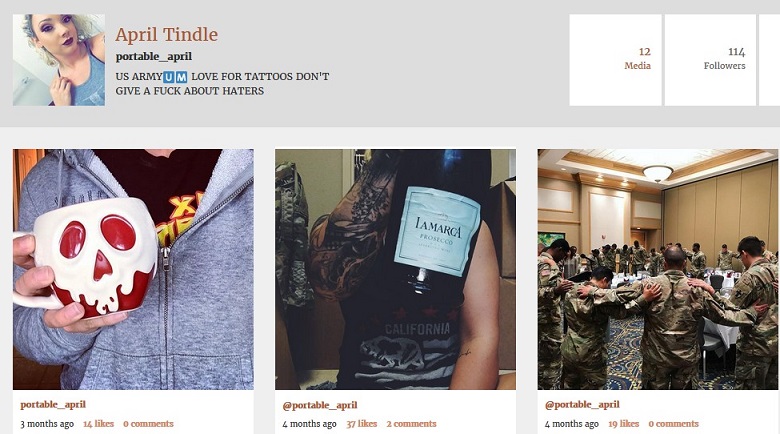View the 19 likes on soldiers post
Image resolution: width=780 pixels, height=434 pixels.
click(x=623, y=424)
